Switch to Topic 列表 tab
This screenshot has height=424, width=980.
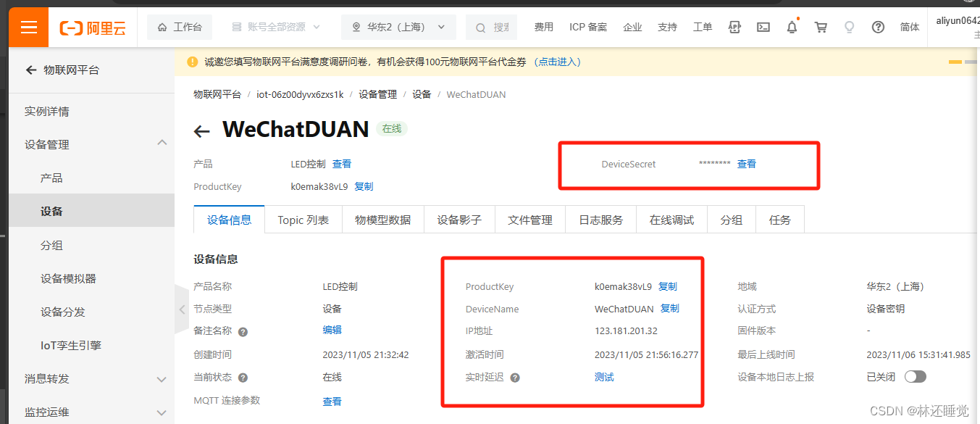[x=303, y=220]
